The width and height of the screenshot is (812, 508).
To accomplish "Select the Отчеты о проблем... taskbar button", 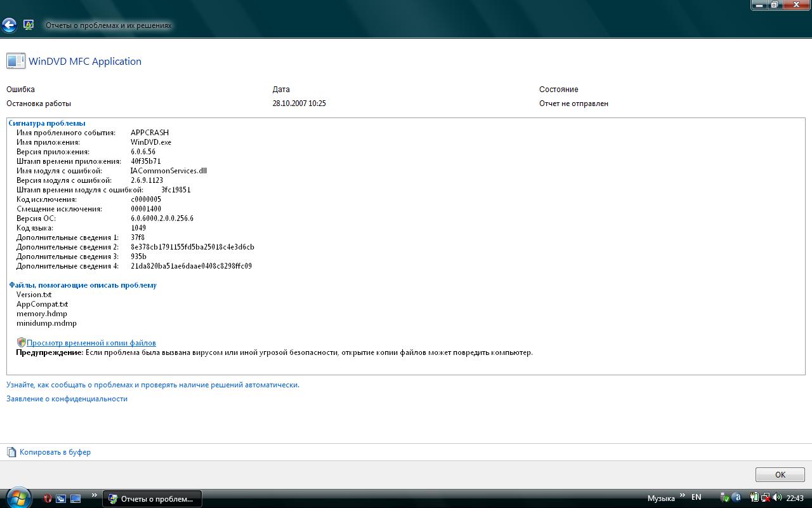I will 152,498.
